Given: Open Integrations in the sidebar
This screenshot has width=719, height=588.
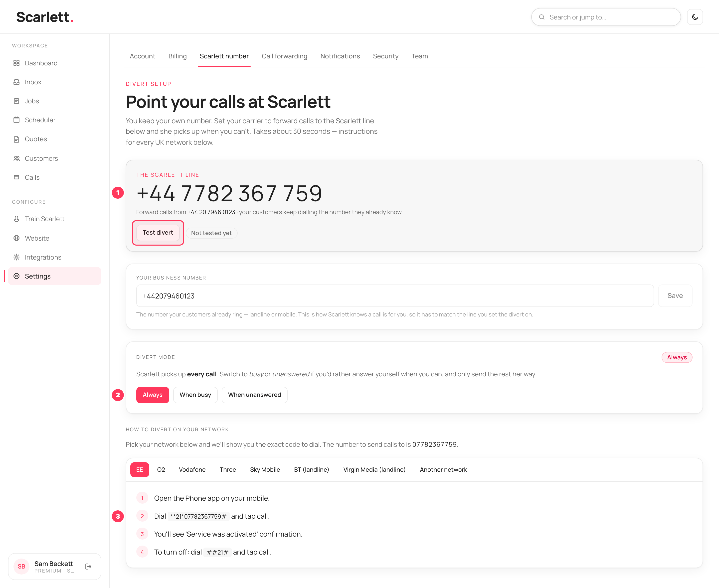Looking at the screenshot, I should pyautogui.click(x=55, y=257).
